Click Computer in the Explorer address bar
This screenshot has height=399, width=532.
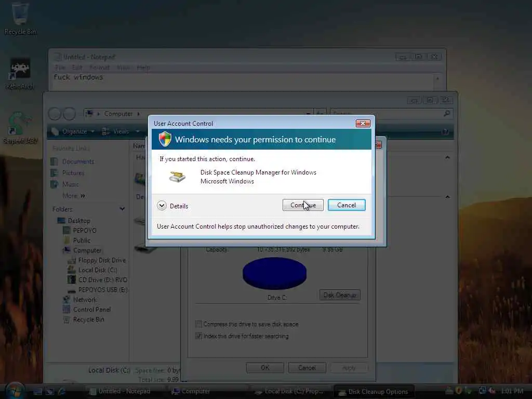pyautogui.click(x=118, y=114)
